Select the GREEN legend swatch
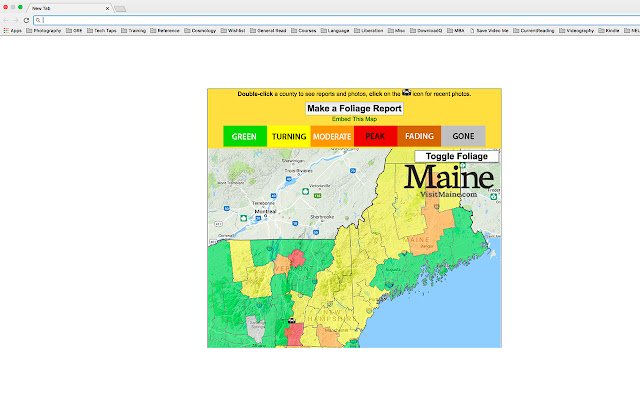The width and height of the screenshot is (640, 400). pos(245,136)
